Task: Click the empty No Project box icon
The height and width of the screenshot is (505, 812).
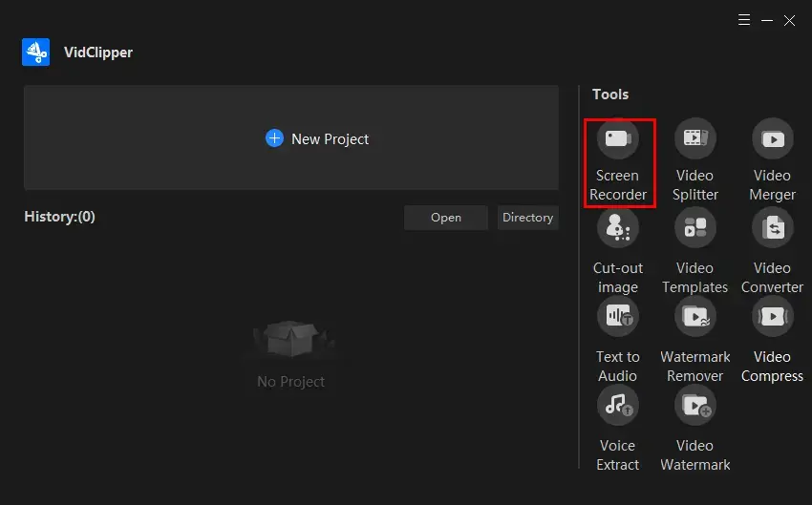Action: tap(290, 340)
